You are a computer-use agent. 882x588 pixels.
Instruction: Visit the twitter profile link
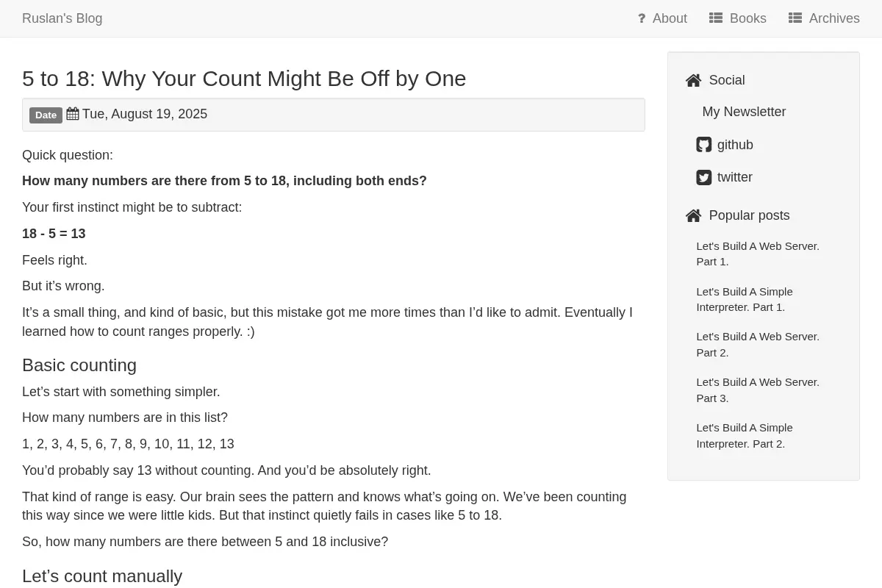point(735,177)
